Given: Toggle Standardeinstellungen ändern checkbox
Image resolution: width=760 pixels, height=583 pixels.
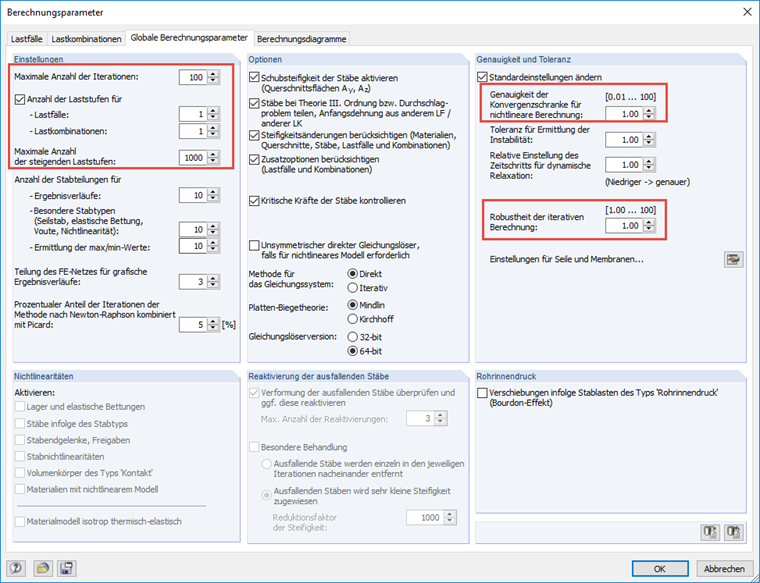Looking at the screenshot, I should (x=482, y=77).
